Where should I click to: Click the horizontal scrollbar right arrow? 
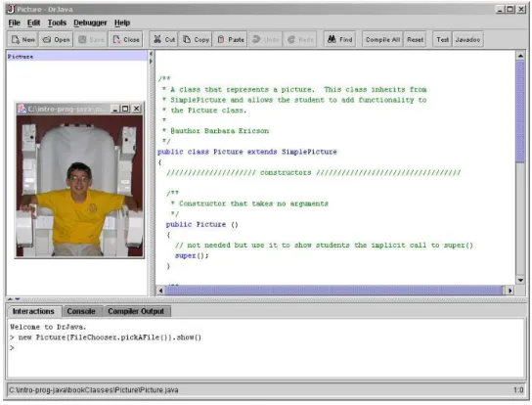click(x=510, y=291)
